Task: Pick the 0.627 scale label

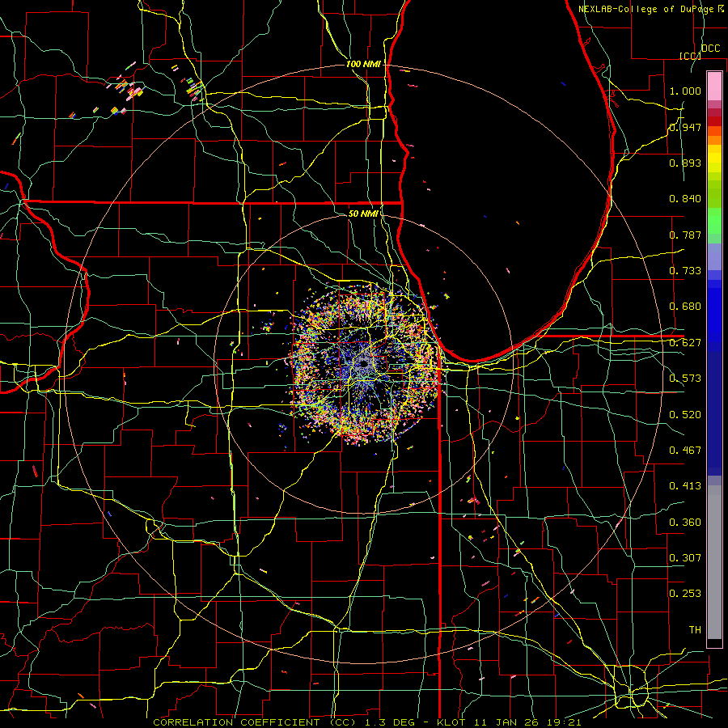Action: [685, 343]
